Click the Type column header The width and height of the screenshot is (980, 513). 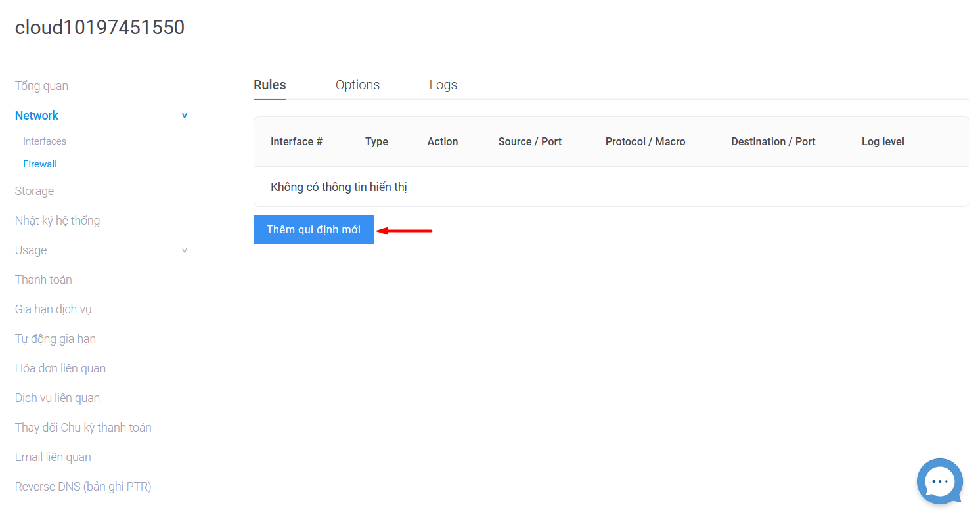(376, 142)
